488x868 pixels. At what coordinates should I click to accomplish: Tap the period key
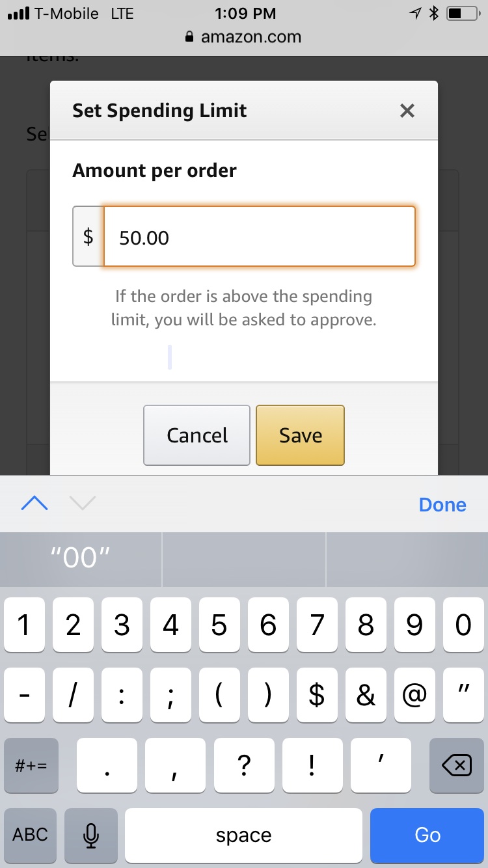pyautogui.click(x=107, y=765)
